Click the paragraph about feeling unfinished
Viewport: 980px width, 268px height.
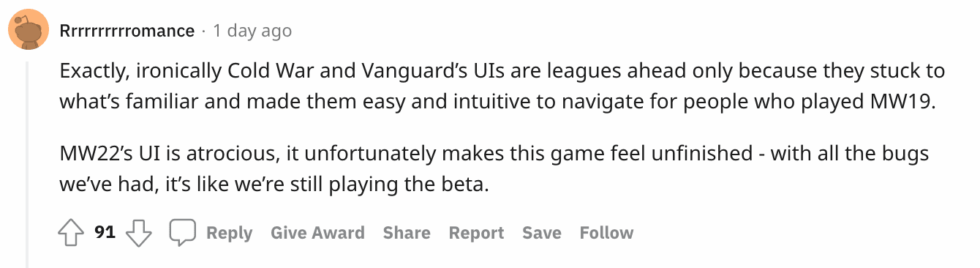494,168
